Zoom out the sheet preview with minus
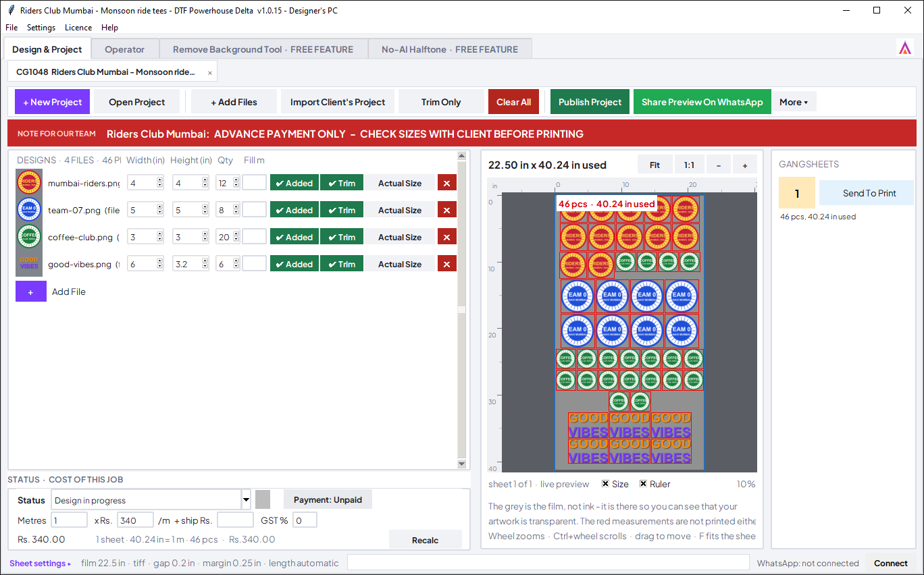 (718, 165)
